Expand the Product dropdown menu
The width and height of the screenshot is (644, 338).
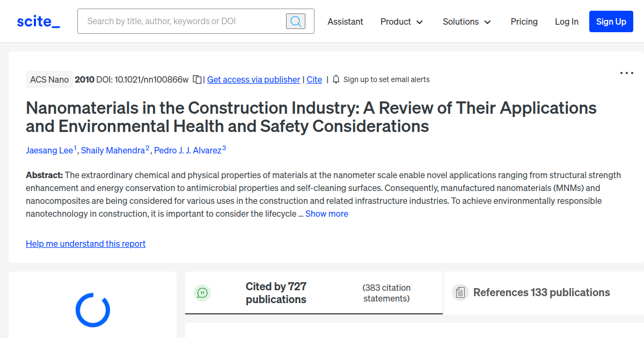click(401, 21)
